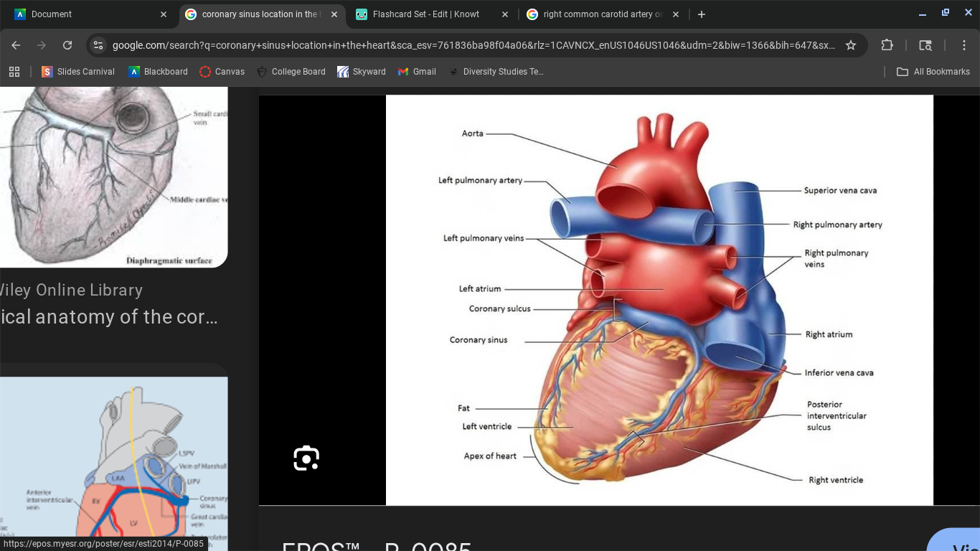Open Canvas bookmark
Viewport: 980px width, 551px height.
(222, 72)
